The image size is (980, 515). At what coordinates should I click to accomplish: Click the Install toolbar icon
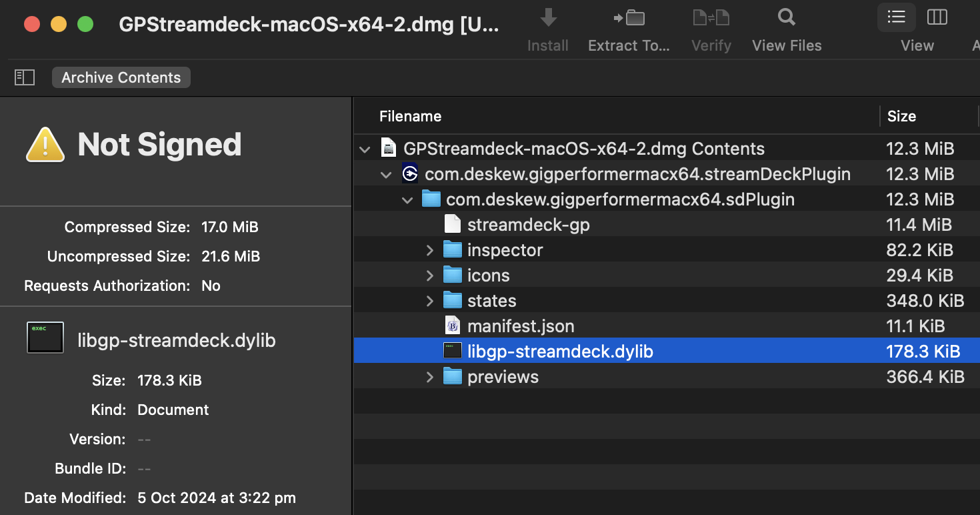pos(548,19)
